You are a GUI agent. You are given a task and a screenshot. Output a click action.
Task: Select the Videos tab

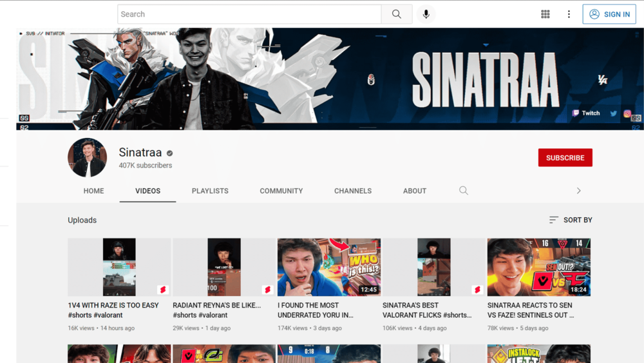148,191
